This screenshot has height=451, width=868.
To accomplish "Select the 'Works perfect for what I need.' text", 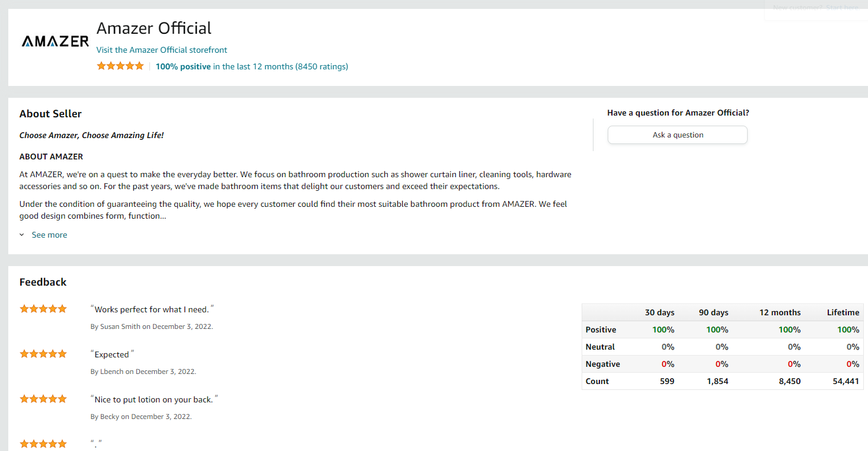I will pos(152,309).
